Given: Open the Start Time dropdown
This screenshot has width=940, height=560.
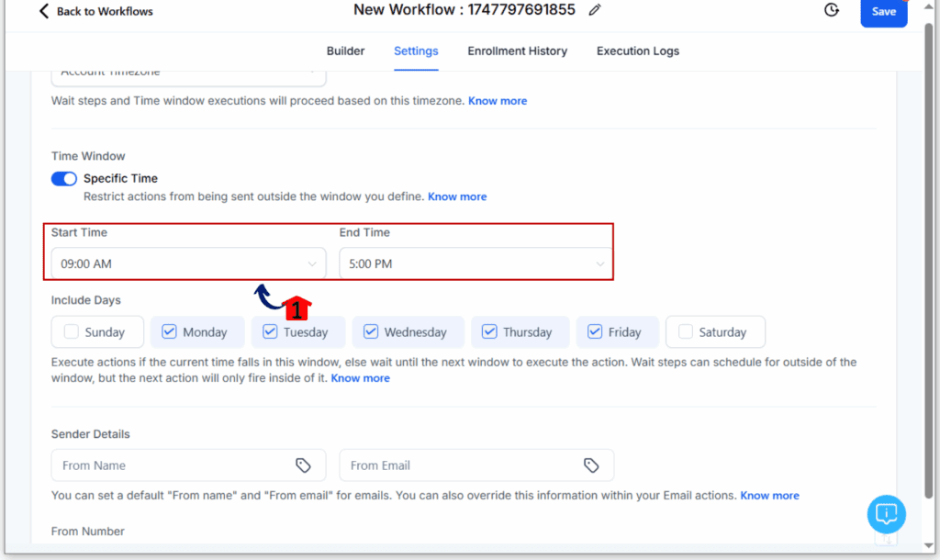Looking at the screenshot, I should pos(188,263).
